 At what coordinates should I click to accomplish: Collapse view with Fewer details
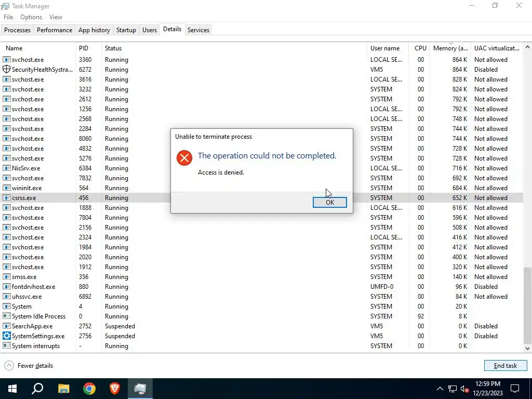pos(29,365)
